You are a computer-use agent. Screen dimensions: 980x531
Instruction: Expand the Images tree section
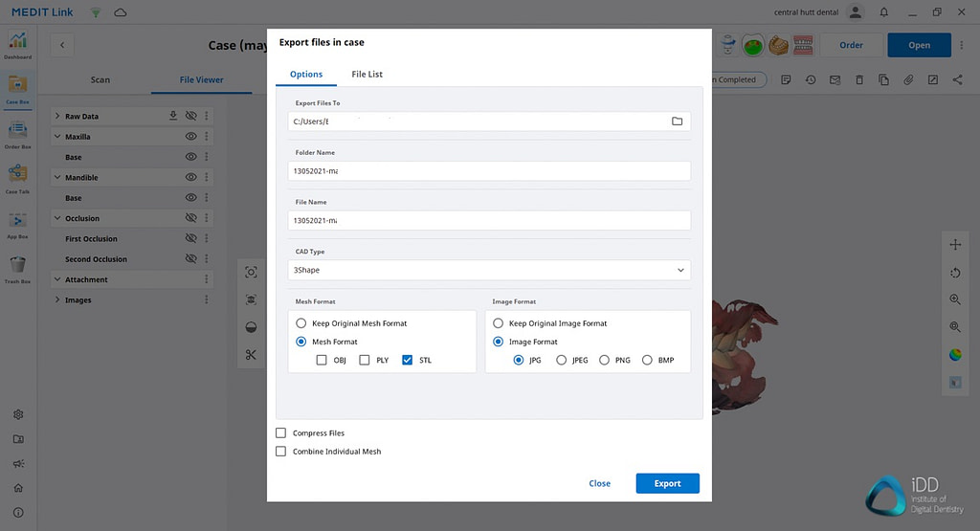tap(57, 300)
